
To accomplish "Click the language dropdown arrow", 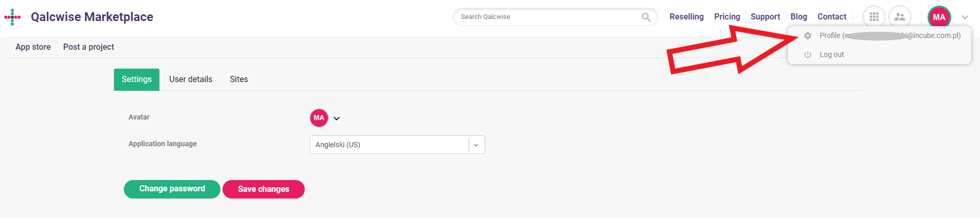I will pos(476,145).
